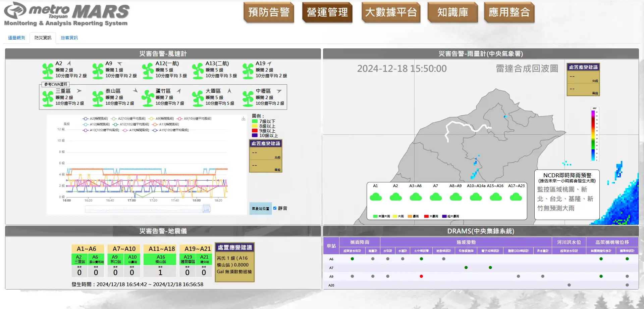
Task: Click the A19 wind fan icon
Action: pyautogui.click(x=248, y=71)
